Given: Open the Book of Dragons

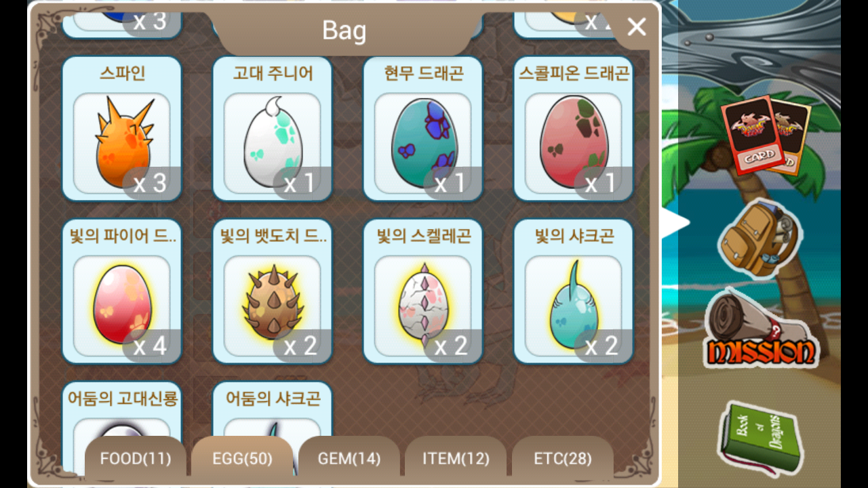Looking at the screenshot, I should (x=759, y=439).
